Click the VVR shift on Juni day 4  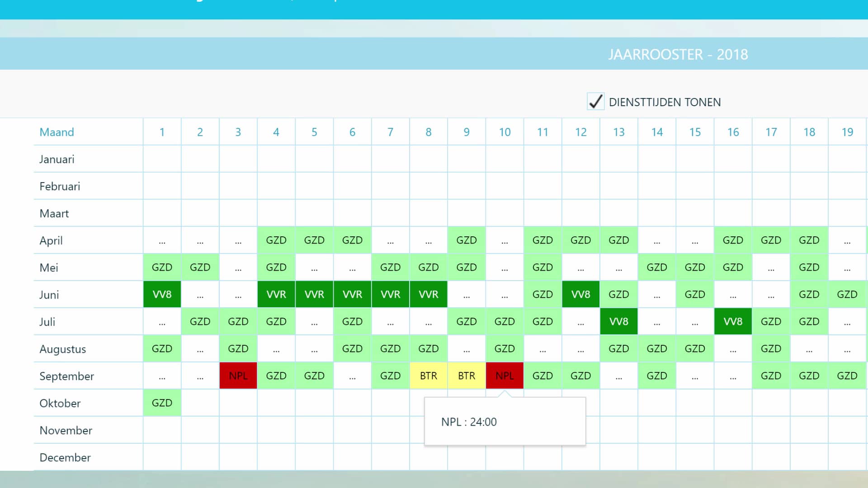(x=276, y=294)
